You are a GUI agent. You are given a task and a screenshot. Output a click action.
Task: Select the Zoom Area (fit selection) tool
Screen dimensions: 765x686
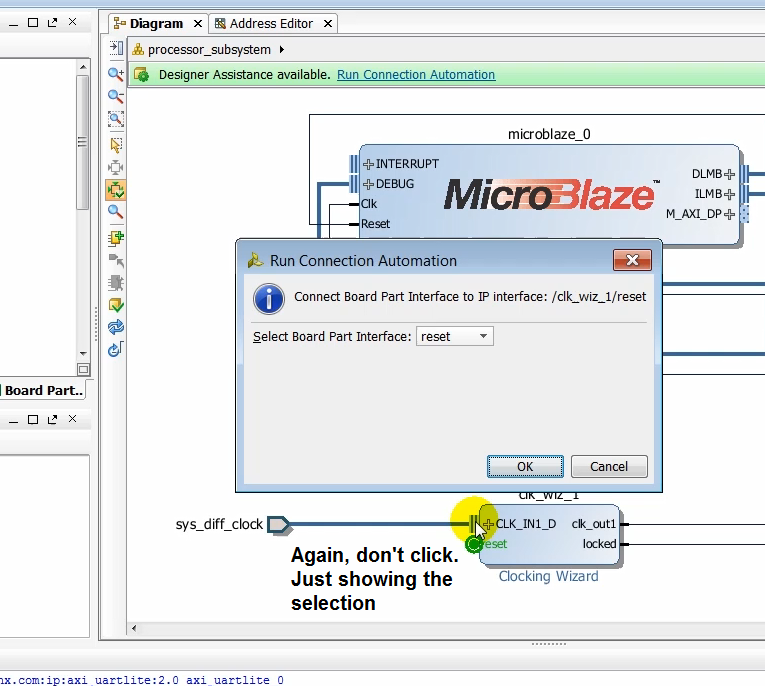point(116,119)
